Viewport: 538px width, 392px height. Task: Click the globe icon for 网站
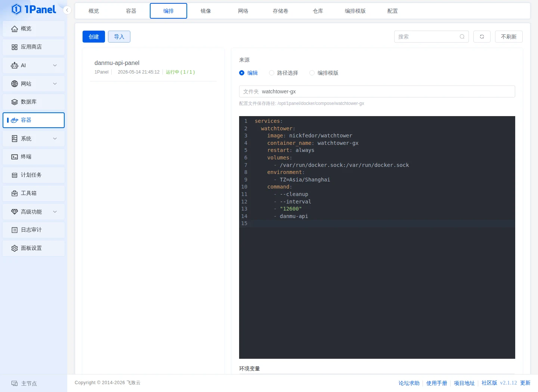(x=15, y=84)
